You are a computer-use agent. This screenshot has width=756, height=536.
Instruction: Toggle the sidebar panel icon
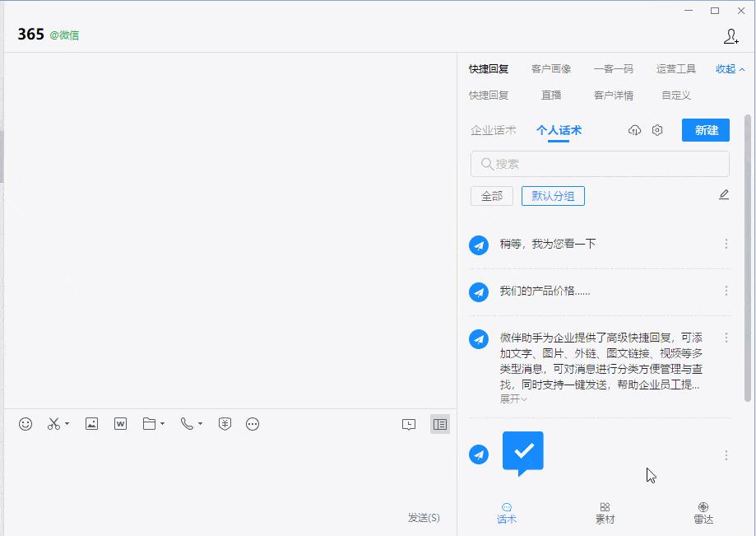pos(440,425)
